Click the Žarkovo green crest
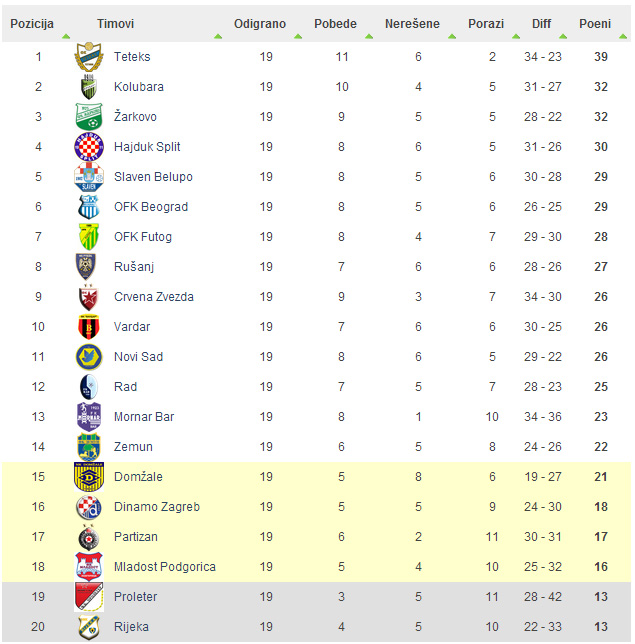 coord(89,117)
